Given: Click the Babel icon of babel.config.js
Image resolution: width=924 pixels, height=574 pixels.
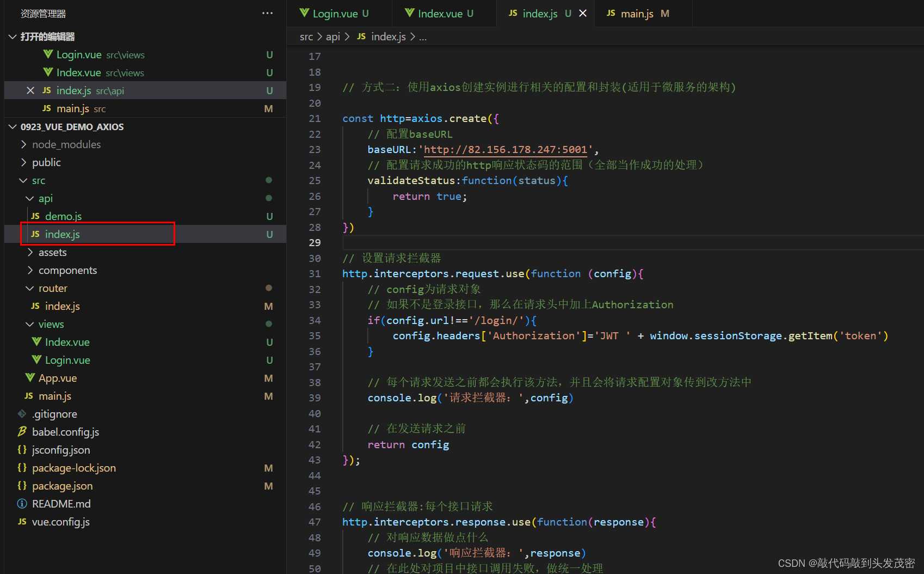Looking at the screenshot, I should 22,432.
